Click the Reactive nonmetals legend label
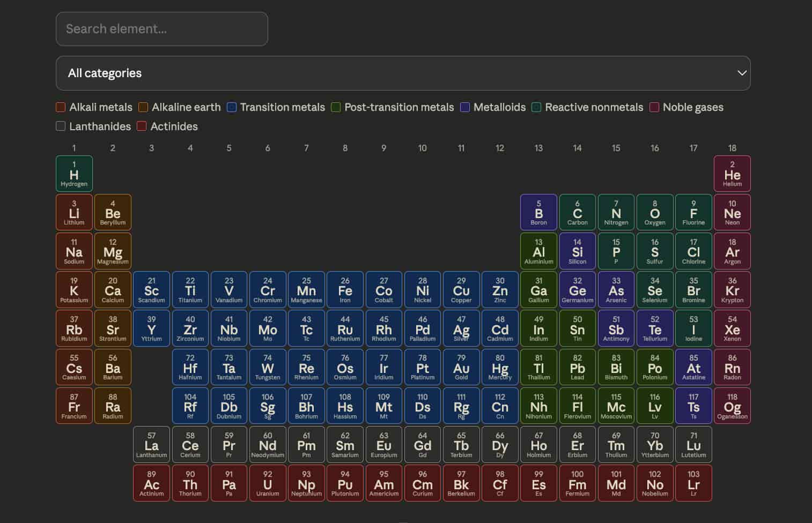Viewport: 812px width, 523px height. point(594,107)
